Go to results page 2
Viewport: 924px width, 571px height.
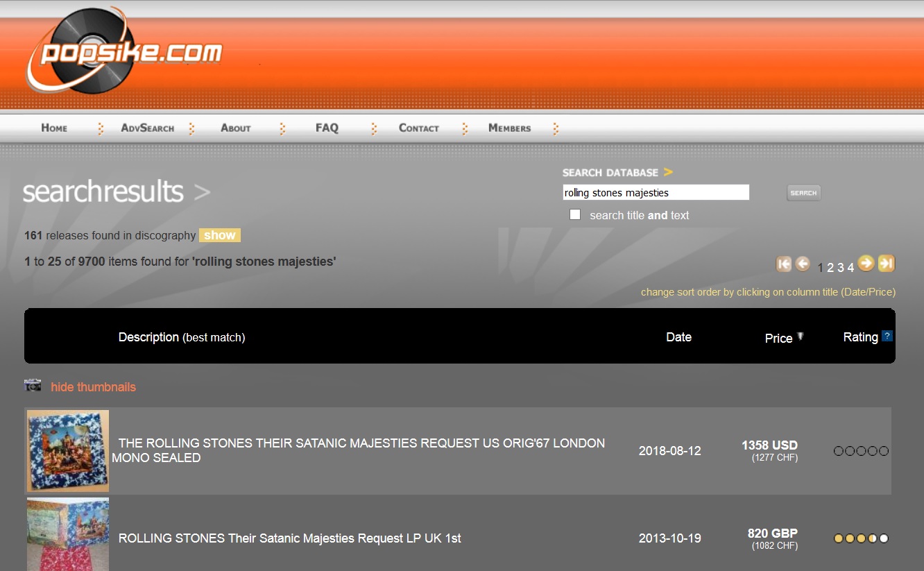[830, 268]
